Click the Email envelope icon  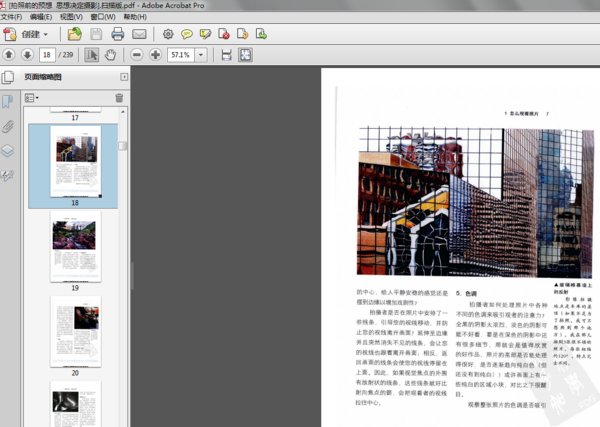click(x=139, y=34)
